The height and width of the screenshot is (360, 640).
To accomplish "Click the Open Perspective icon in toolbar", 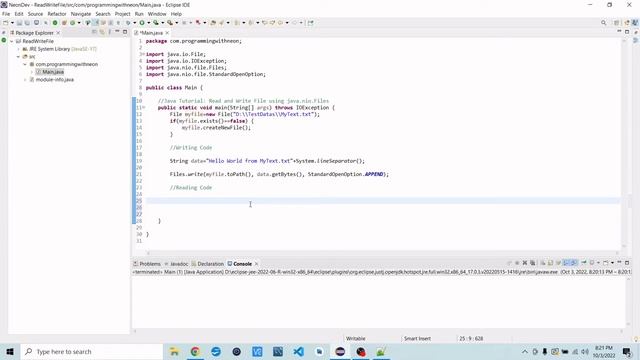I will [617, 23].
